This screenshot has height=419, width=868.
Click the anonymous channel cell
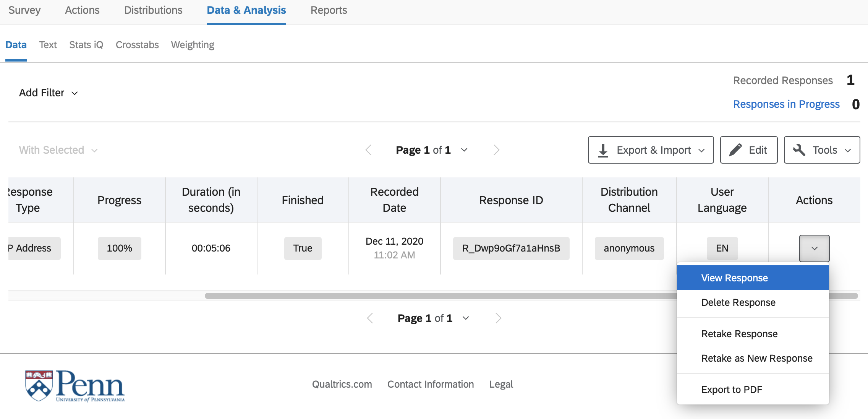pos(629,248)
